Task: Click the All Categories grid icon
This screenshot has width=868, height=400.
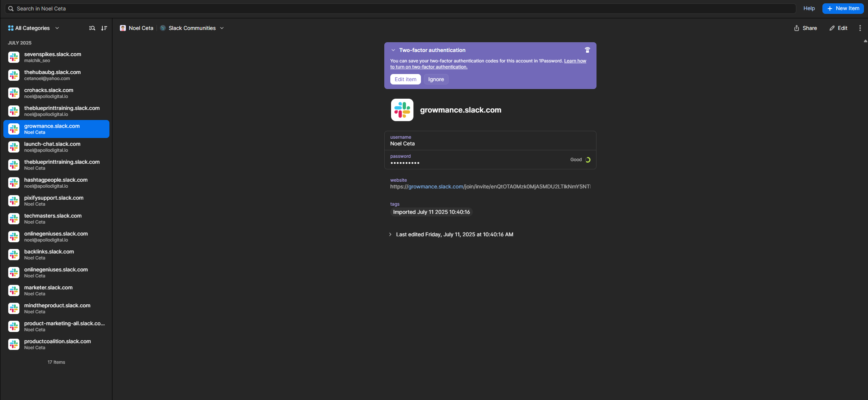Action: [10, 28]
